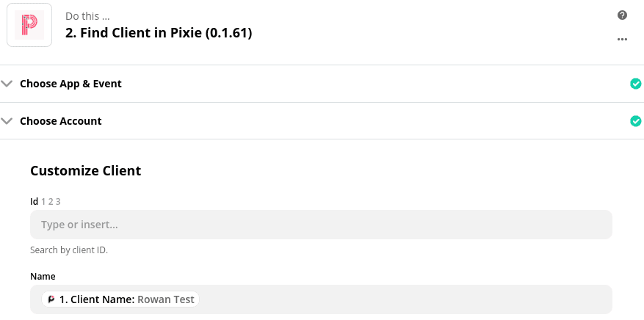Click the Customize Client heading
The height and width of the screenshot is (320, 644).
85,171
